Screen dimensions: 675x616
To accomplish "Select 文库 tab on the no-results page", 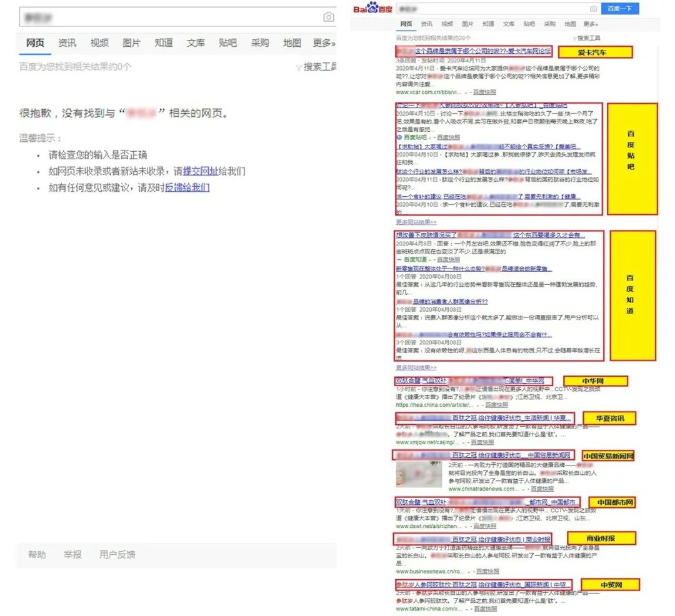I will click(x=196, y=43).
